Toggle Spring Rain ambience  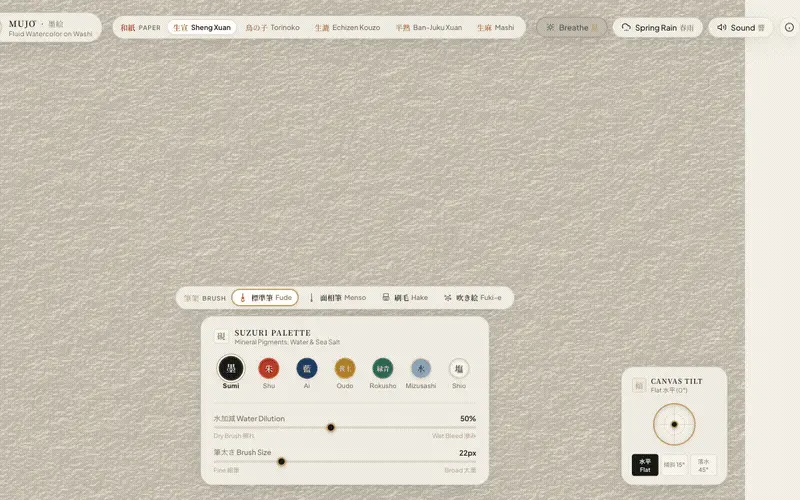[658, 28]
